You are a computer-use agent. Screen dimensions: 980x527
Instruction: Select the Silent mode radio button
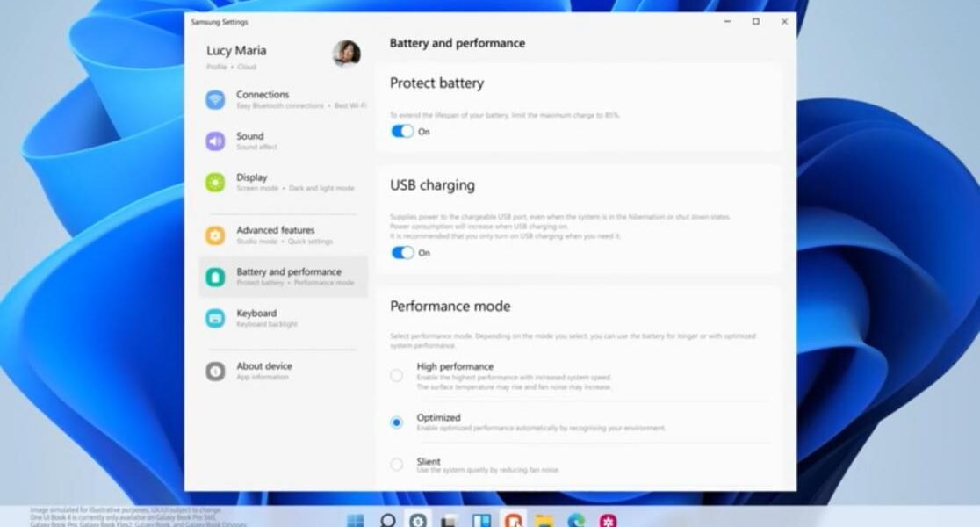click(396, 464)
